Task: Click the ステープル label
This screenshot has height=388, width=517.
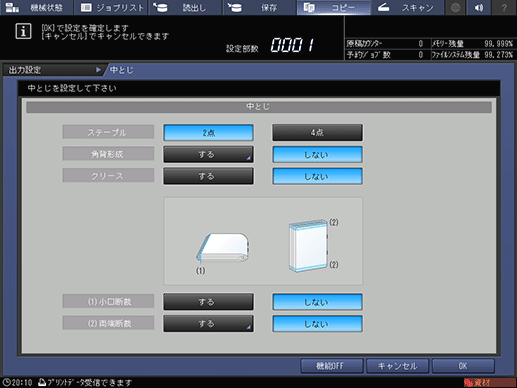Action: [x=108, y=132]
